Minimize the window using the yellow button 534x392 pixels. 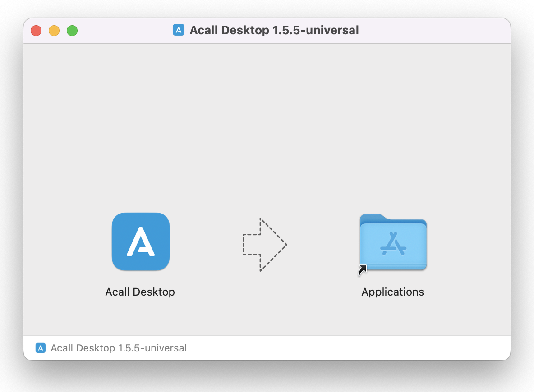point(54,31)
